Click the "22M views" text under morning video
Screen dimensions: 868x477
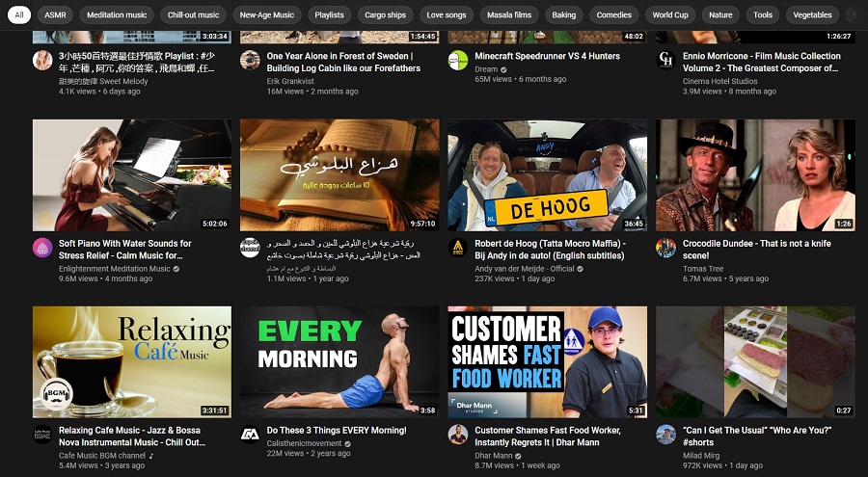285,454
